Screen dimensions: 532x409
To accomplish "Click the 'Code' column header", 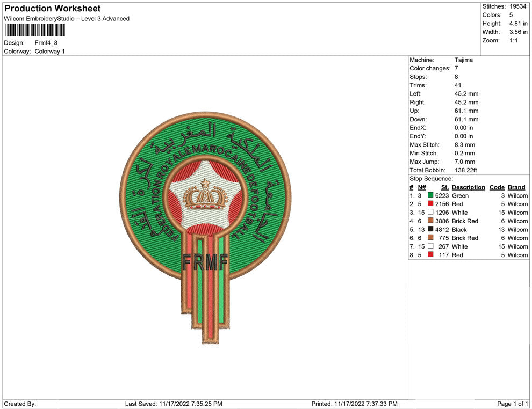I will (497, 187).
